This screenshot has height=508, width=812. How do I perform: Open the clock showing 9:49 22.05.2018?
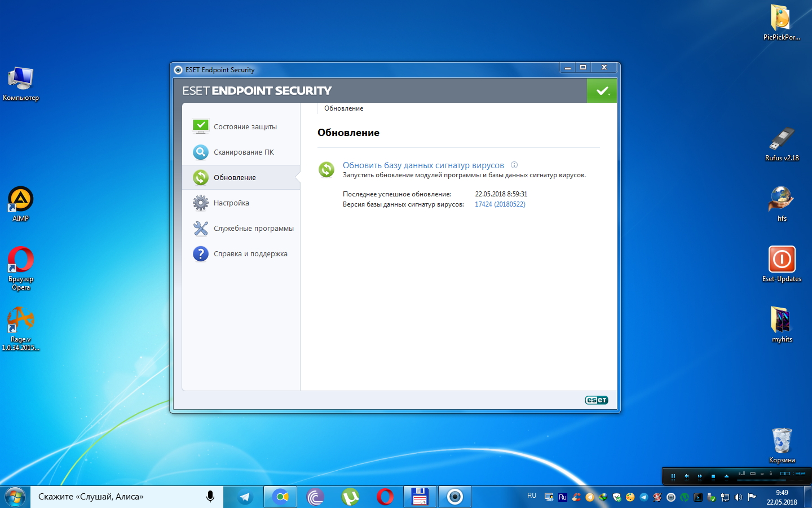[782, 497]
